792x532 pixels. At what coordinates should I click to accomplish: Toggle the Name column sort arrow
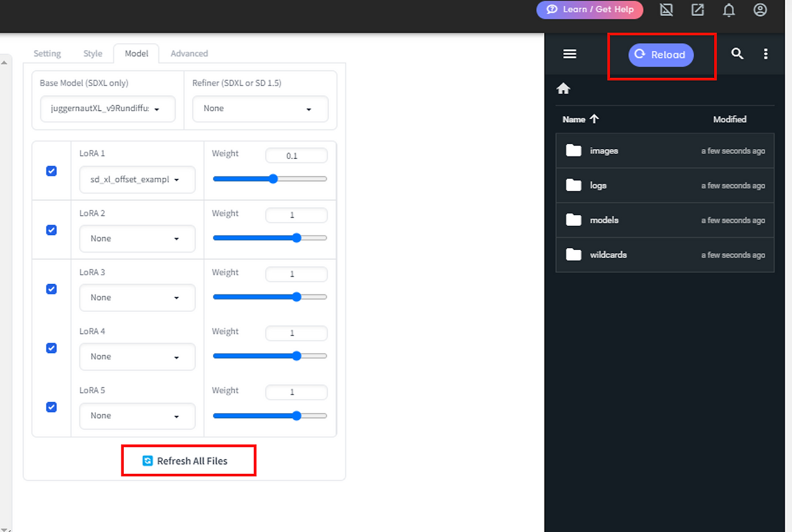coord(595,119)
